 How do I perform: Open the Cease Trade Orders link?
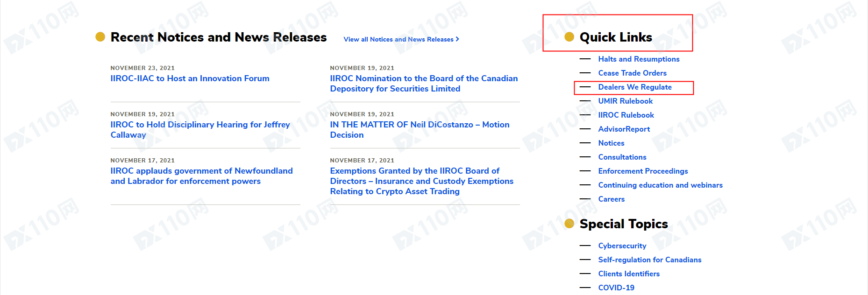click(632, 73)
